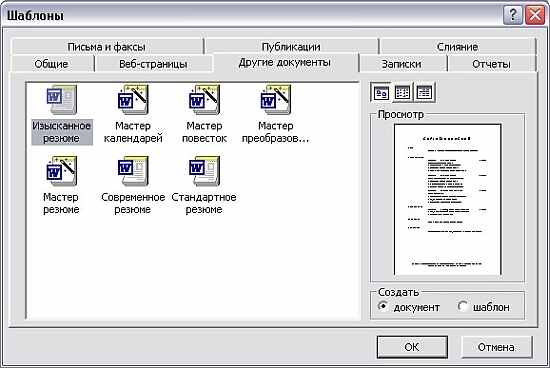
Task: Select the Современное резюме template icon
Action: [133, 171]
